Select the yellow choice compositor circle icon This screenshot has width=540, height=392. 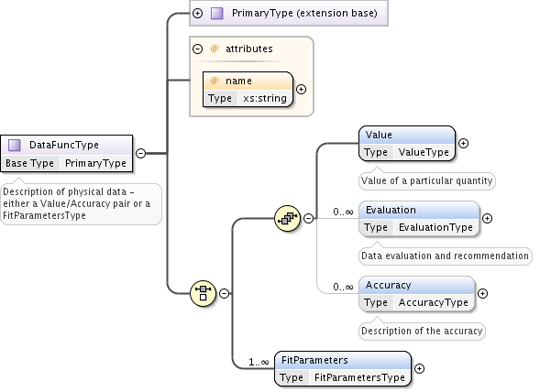204,293
